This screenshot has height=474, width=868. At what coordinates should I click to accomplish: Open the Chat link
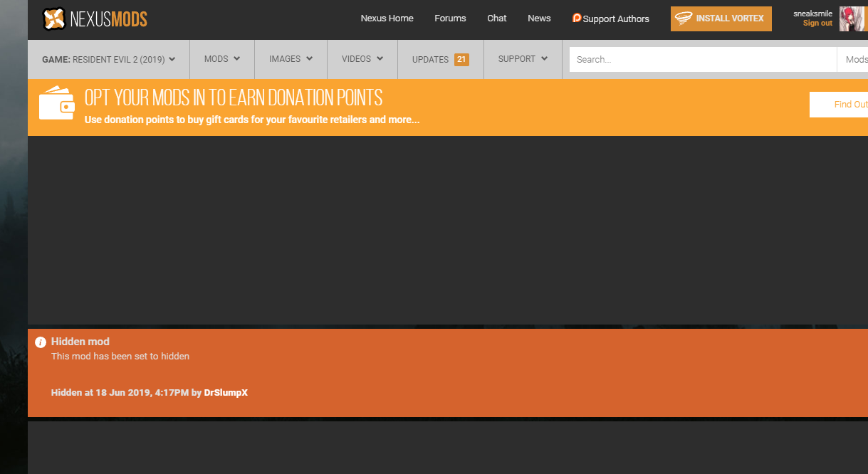pos(497,19)
